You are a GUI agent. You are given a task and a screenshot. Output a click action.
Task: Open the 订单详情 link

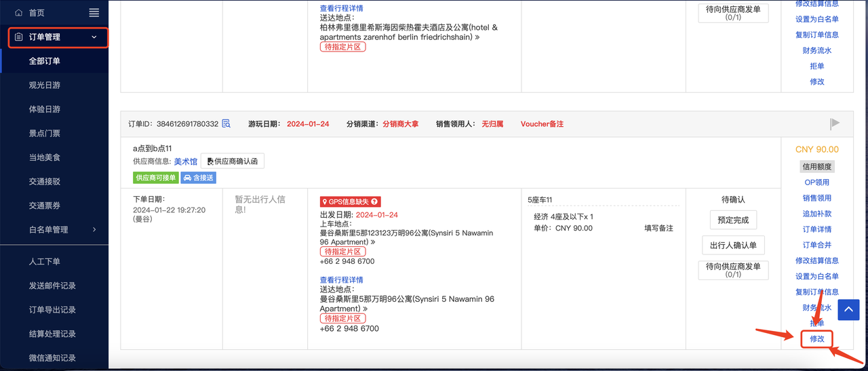pyautogui.click(x=816, y=229)
